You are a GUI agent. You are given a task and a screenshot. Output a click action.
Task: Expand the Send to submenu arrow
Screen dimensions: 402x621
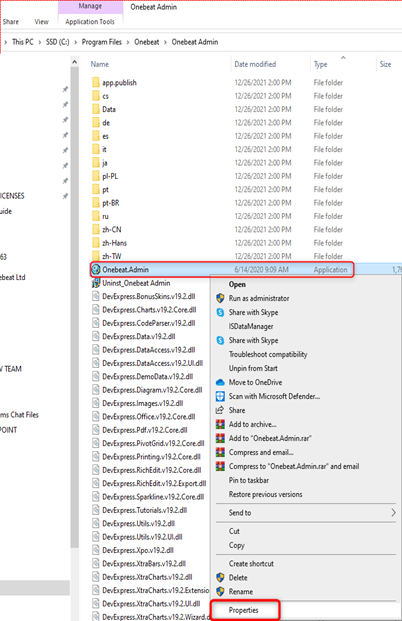[393, 513]
